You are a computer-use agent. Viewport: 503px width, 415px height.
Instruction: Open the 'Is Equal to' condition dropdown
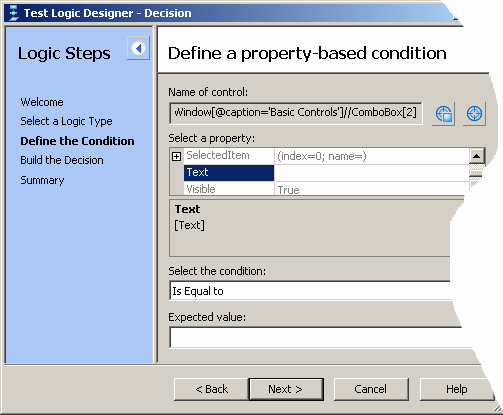tap(310, 291)
